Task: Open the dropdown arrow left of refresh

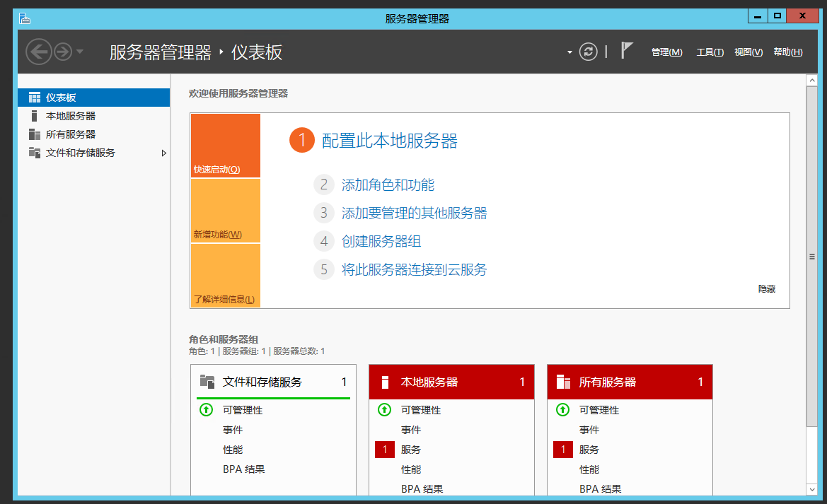Action: pyautogui.click(x=569, y=52)
